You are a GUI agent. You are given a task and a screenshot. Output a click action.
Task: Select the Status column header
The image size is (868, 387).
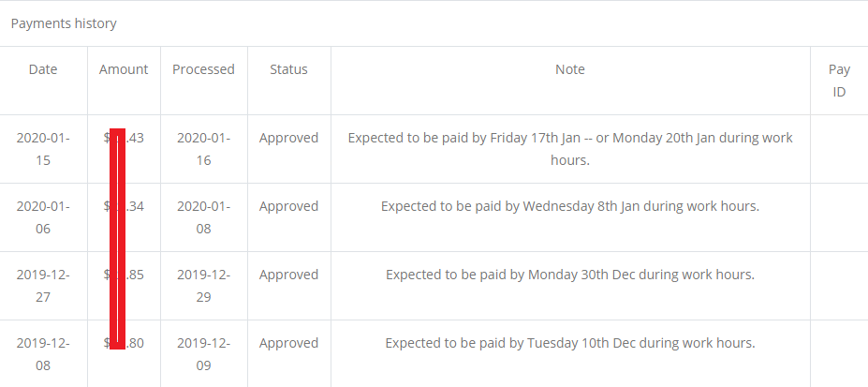[288, 69]
